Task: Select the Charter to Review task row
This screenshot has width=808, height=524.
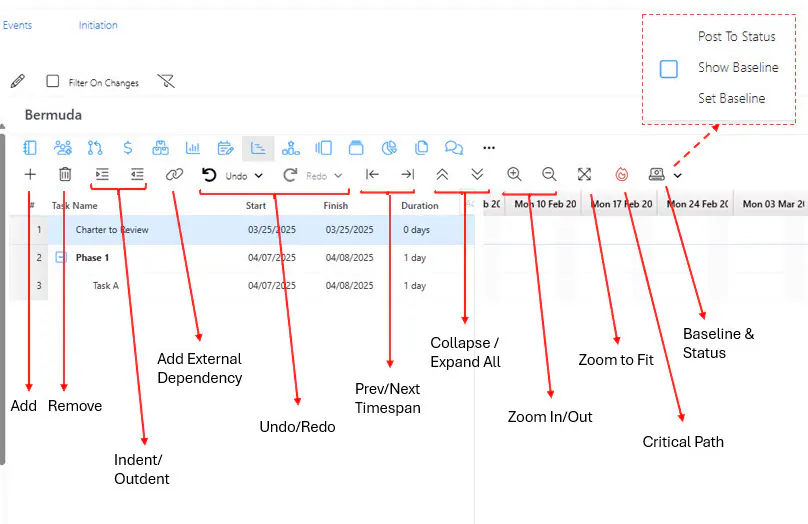Action: 242,230
